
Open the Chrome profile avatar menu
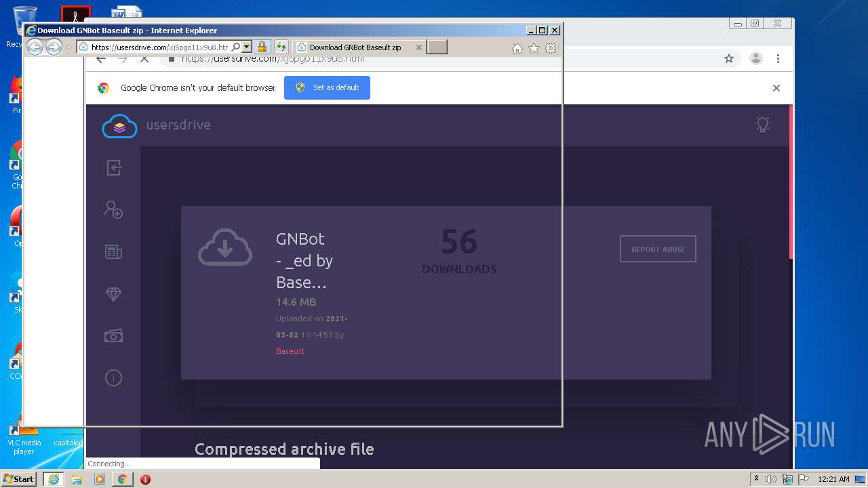pyautogui.click(x=756, y=58)
